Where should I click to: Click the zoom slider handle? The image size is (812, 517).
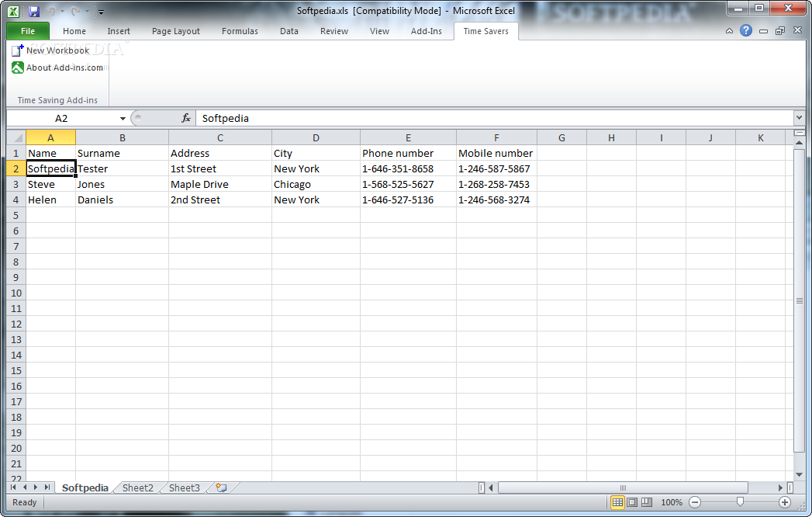click(740, 502)
